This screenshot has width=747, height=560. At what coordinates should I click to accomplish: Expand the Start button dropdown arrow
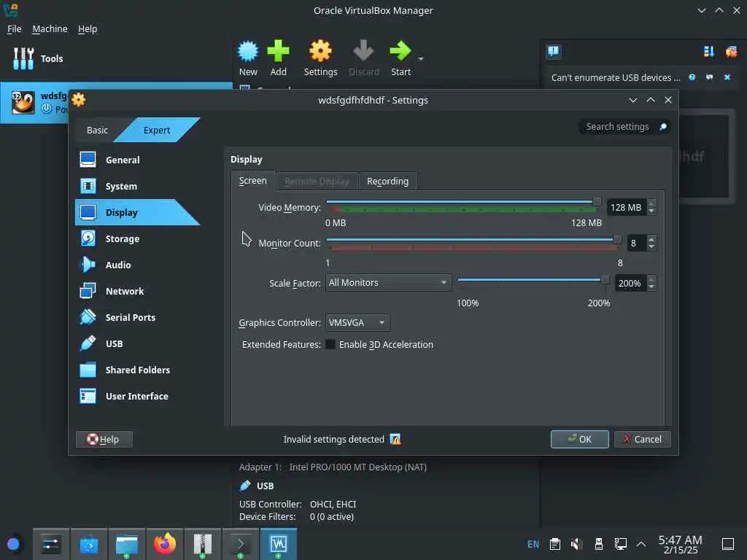421,59
